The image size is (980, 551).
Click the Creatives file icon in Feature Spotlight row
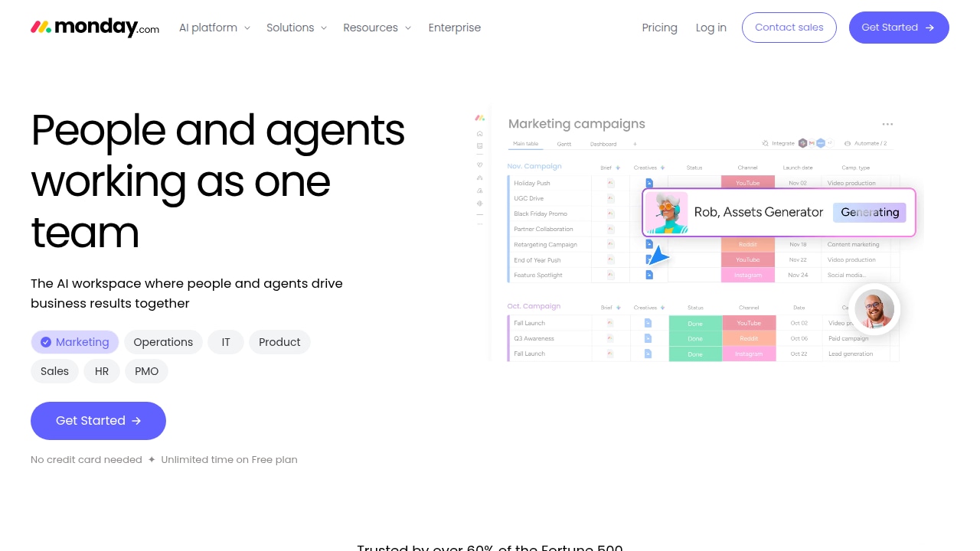[648, 275]
